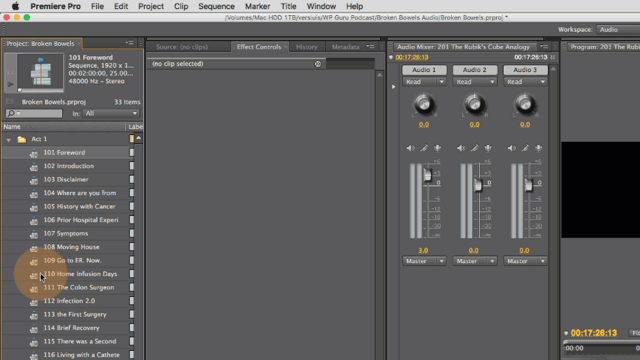This screenshot has width=640, height=360.
Task: Select the Effect Controls tab
Action: tap(259, 47)
